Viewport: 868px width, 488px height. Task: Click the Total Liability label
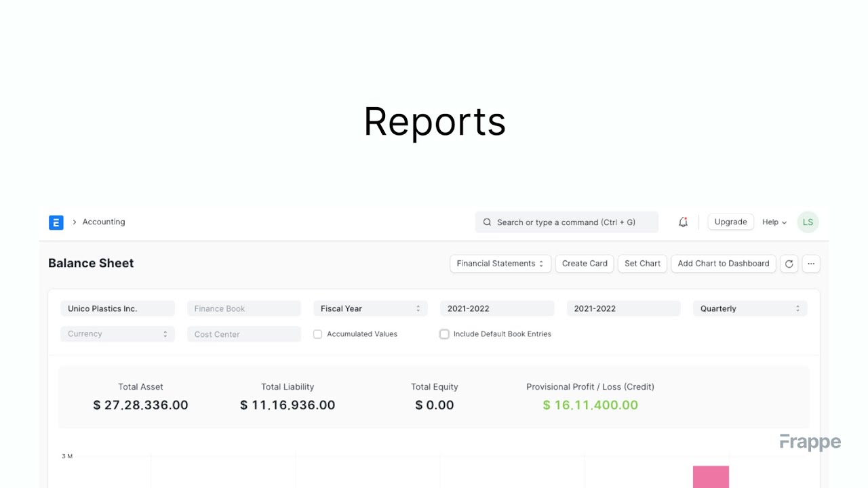(288, 387)
